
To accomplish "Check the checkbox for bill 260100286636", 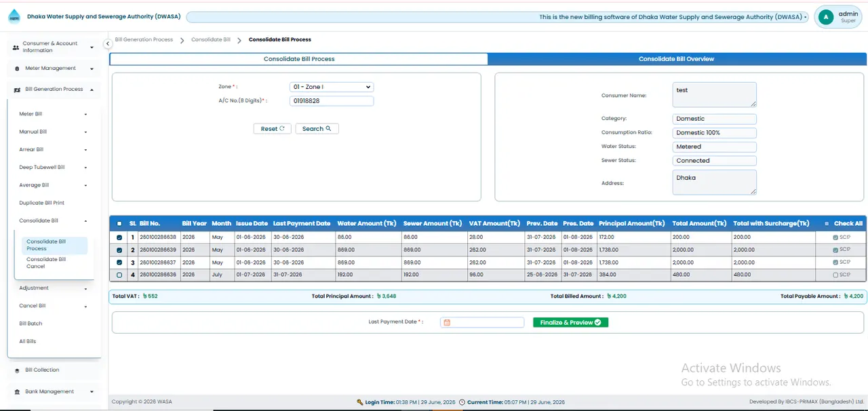I will (x=119, y=275).
